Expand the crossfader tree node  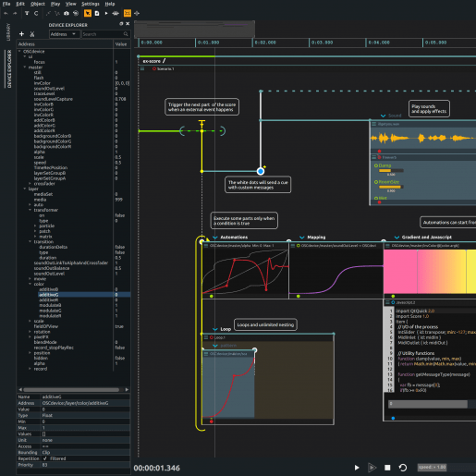(x=30, y=184)
